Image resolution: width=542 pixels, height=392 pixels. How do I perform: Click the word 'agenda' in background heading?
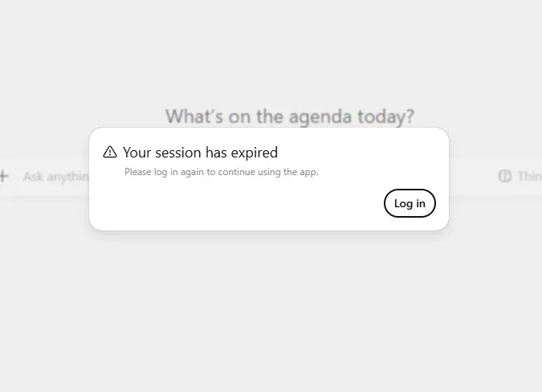point(320,116)
